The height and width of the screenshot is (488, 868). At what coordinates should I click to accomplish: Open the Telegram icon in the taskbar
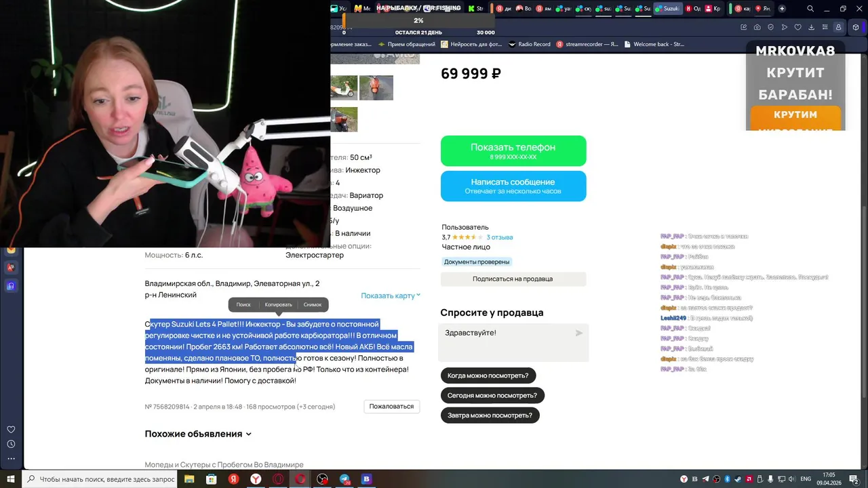(x=344, y=479)
